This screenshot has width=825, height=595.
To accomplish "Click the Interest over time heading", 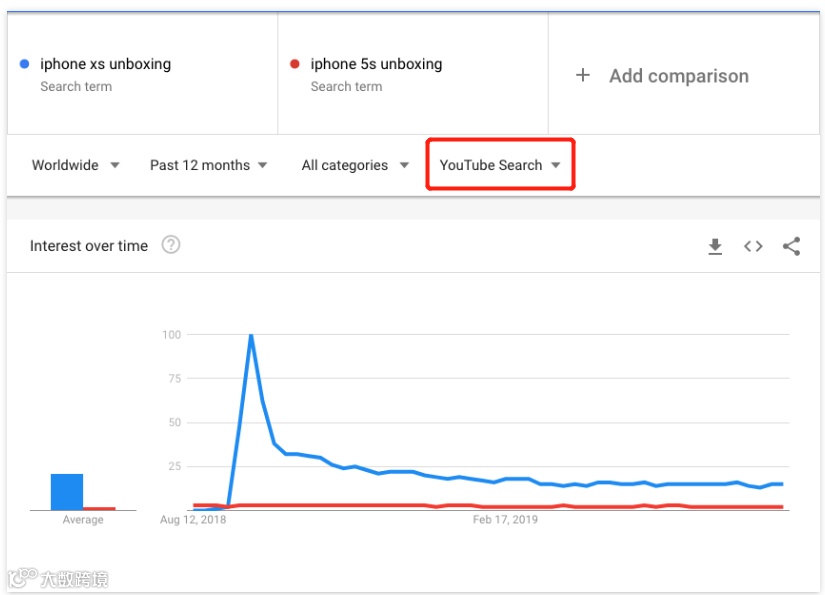I will tap(89, 246).
